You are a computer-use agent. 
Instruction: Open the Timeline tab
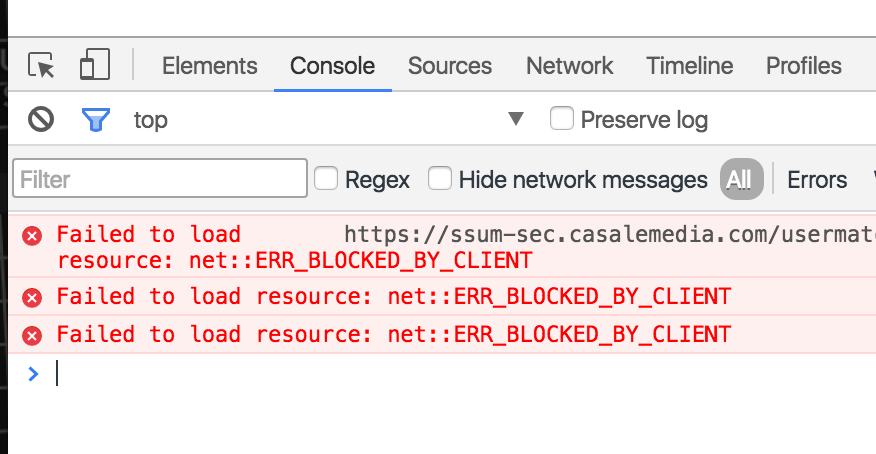pos(689,66)
